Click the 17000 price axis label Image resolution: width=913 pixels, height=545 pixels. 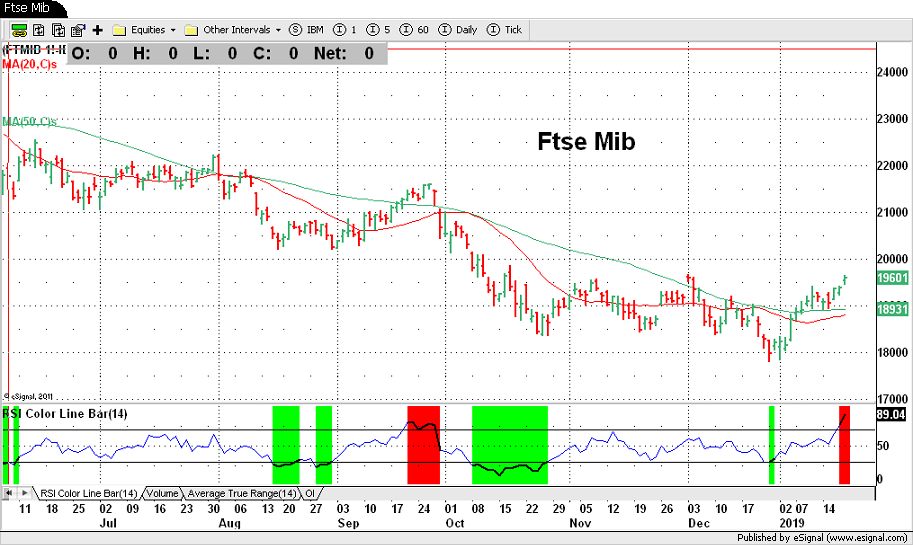pos(892,399)
